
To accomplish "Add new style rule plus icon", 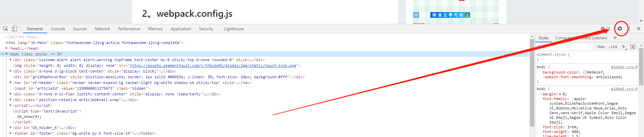I will coord(624,47).
